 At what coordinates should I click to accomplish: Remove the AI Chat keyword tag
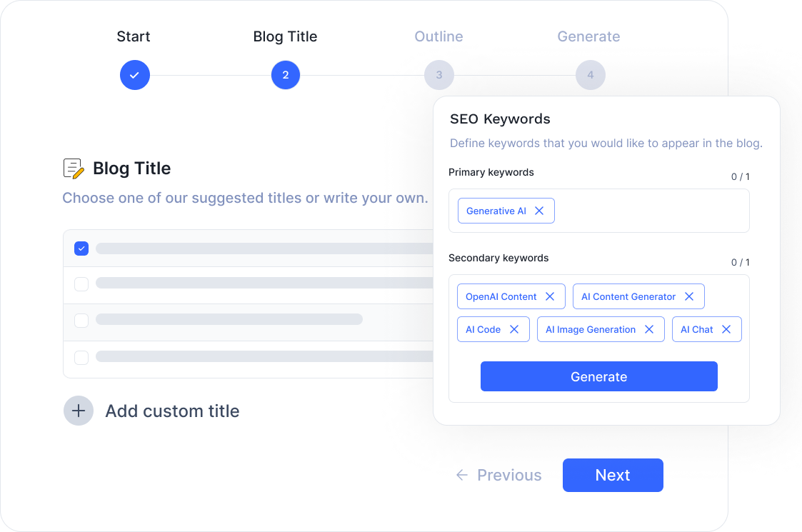(726, 329)
